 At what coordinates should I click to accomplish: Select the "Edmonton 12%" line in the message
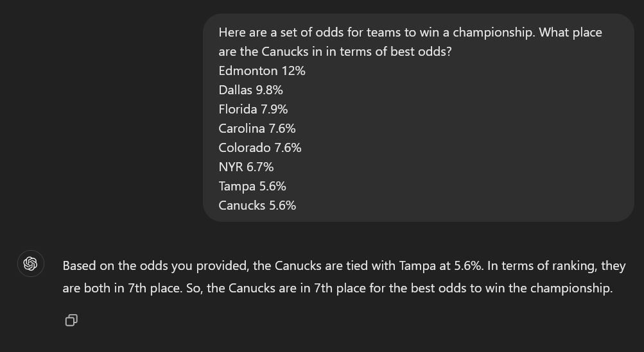point(262,71)
